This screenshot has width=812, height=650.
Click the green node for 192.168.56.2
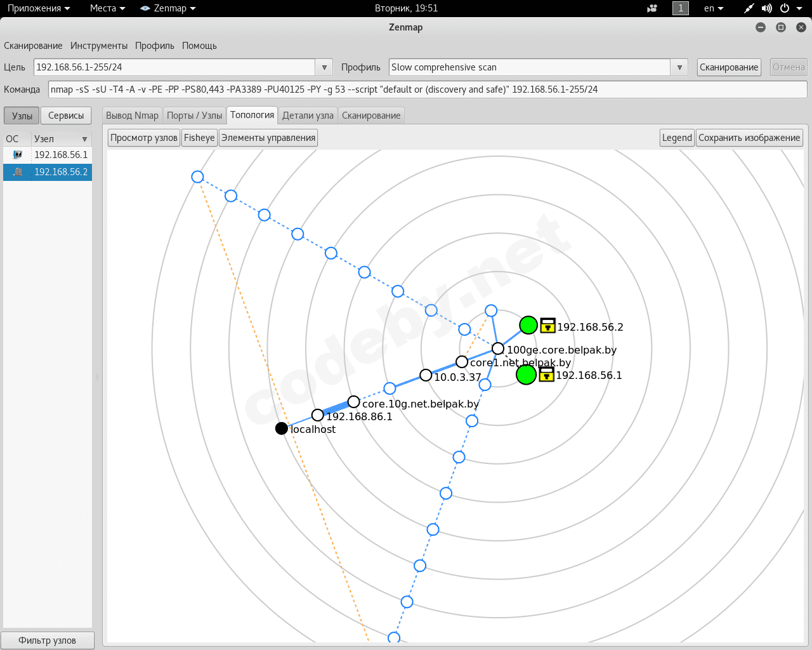tap(528, 325)
